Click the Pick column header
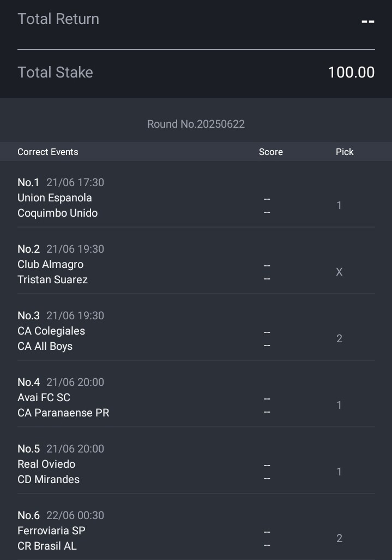The width and height of the screenshot is (392, 560). [x=345, y=152]
